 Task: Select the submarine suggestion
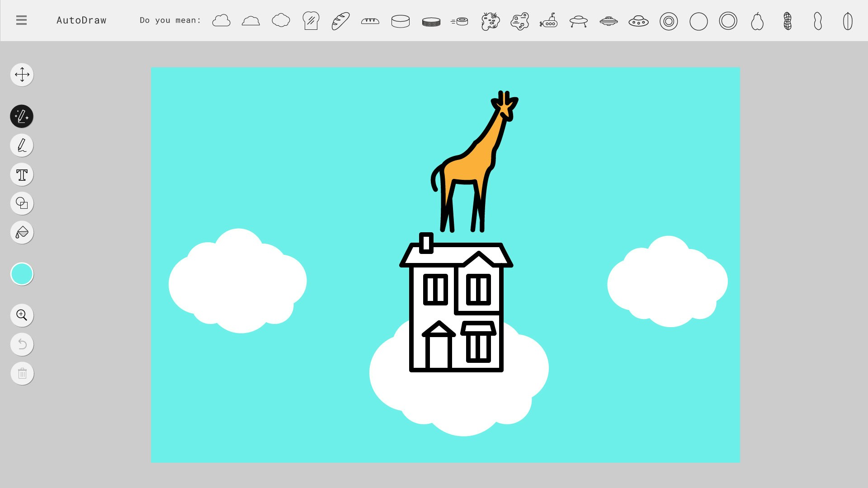(549, 21)
